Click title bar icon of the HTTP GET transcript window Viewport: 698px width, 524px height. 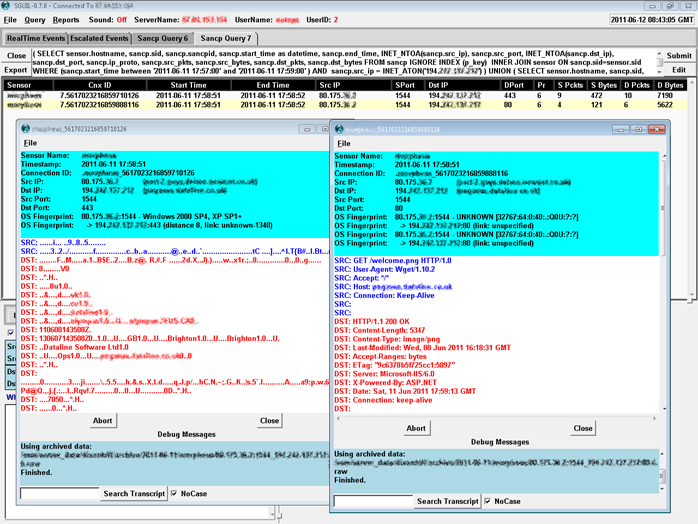[x=340, y=128]
